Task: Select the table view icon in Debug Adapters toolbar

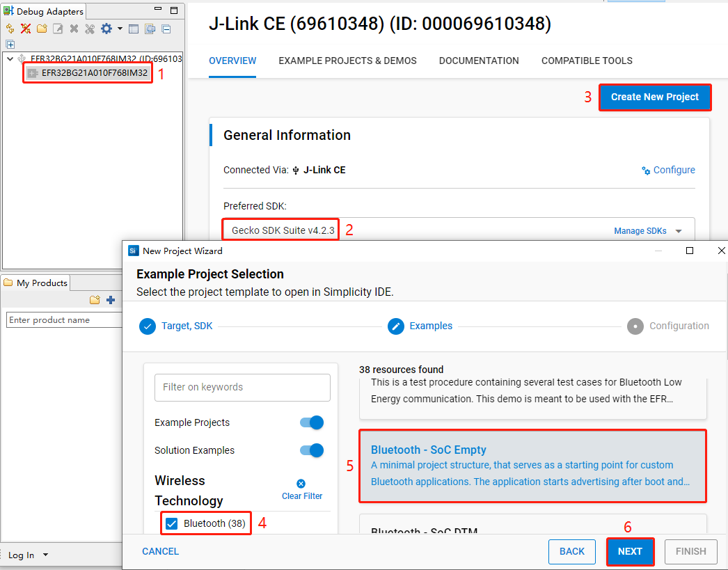Action: (134, 29)
